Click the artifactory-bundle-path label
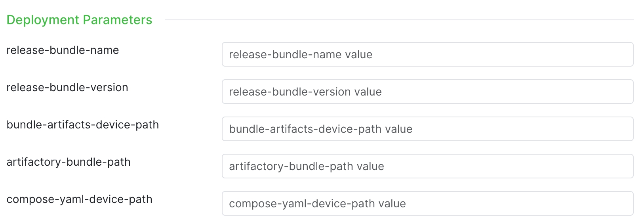Image resolution: width=644 pixels, height=222 pixels. [69, 162]
